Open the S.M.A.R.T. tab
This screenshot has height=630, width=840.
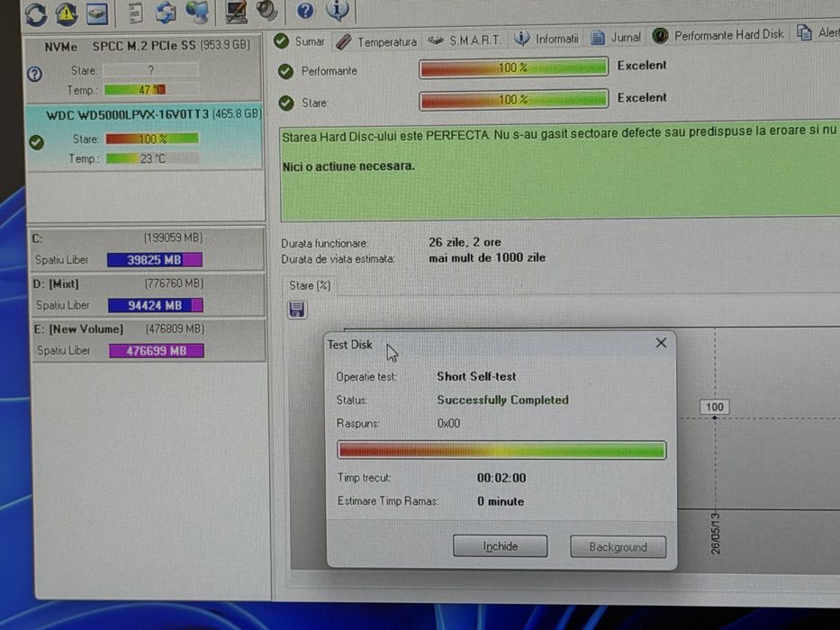[465, 40]
